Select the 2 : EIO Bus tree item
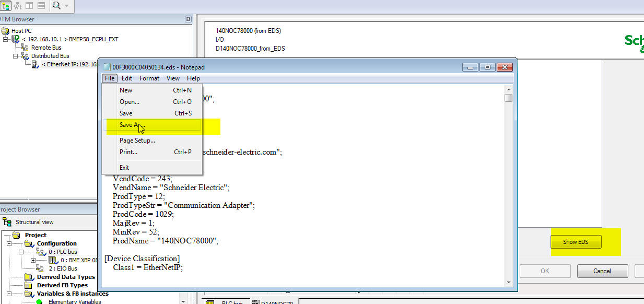This screenshot has height=304, width=644. (62, 268)
